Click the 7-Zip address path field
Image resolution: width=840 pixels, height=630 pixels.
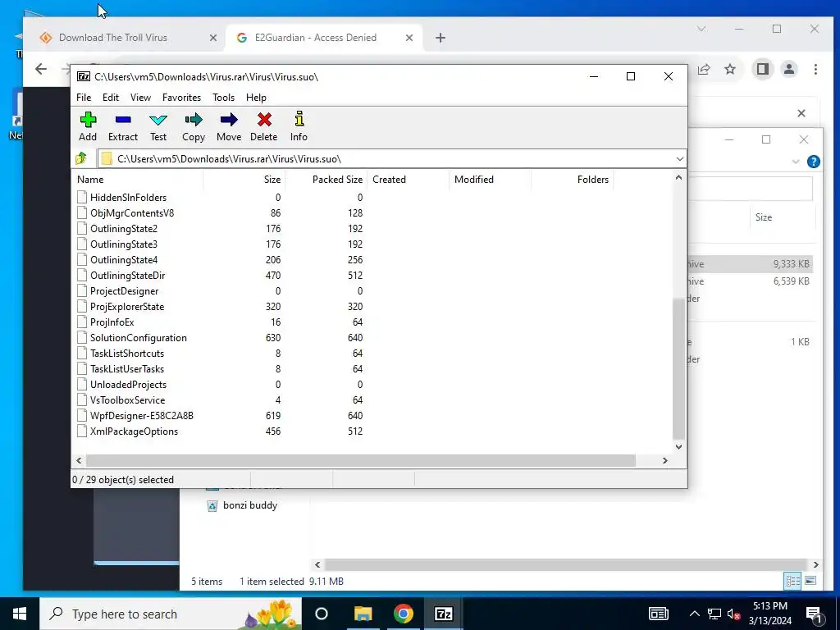393,158
